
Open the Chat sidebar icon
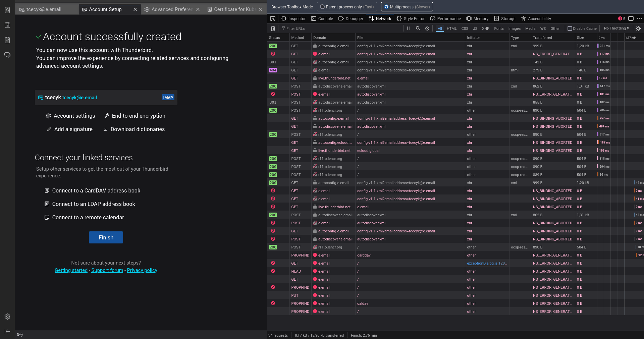(x=7, y=55)
